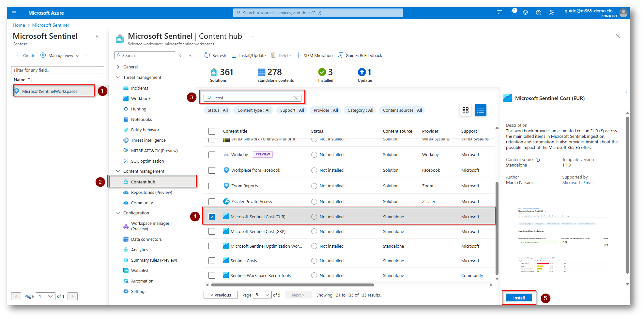Image resolution: width=644 pixels, height=319 pixels.
Task: Open the more options ellipsis beside Manage view
Action: coord(87,55)
